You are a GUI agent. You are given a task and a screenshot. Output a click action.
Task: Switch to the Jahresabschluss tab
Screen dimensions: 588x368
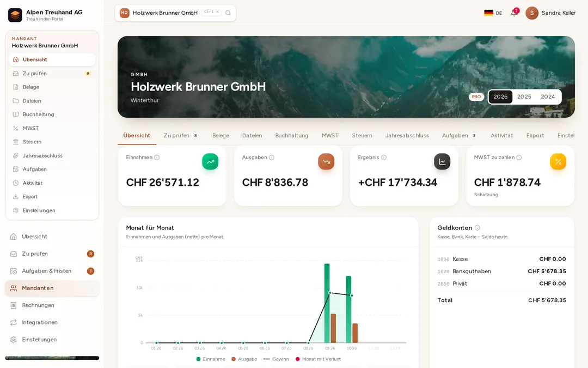(407, 136)
